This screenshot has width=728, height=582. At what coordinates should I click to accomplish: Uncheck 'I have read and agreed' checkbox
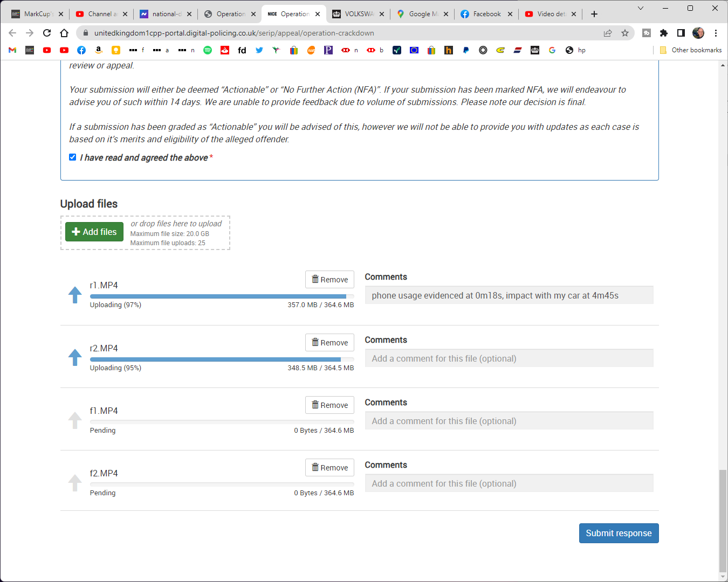coord(73,157)
